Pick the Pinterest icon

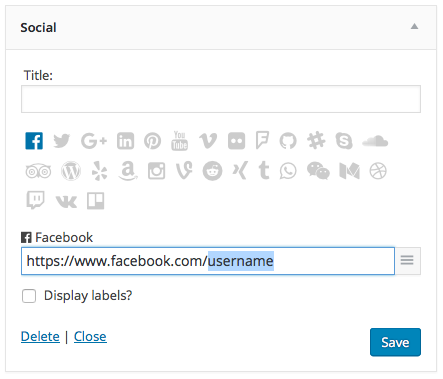coord(152,141)
